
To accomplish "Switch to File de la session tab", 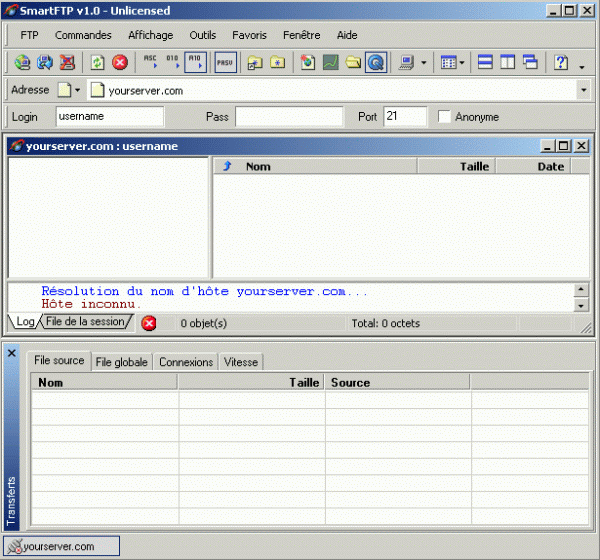I will (85, 322).
